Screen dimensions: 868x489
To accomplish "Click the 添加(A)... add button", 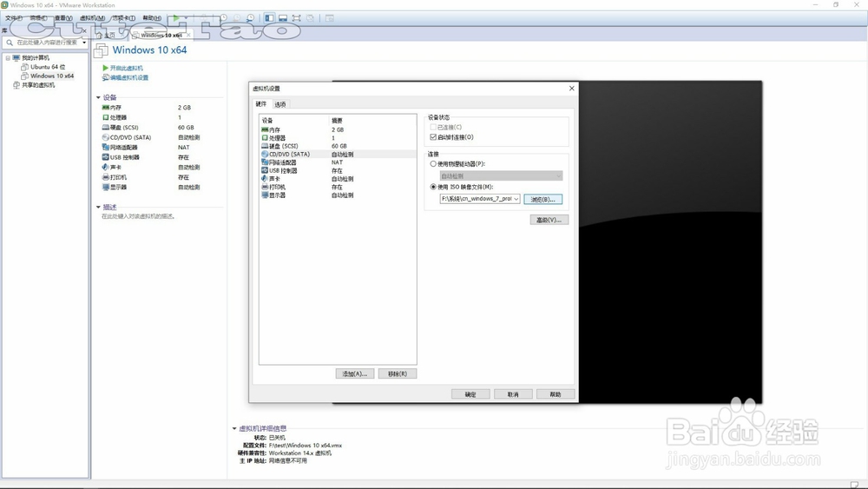I will click(x=355, y=373).
